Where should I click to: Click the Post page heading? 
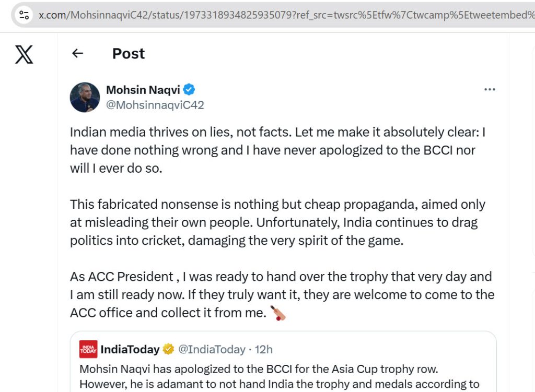[x=129, y=53]
